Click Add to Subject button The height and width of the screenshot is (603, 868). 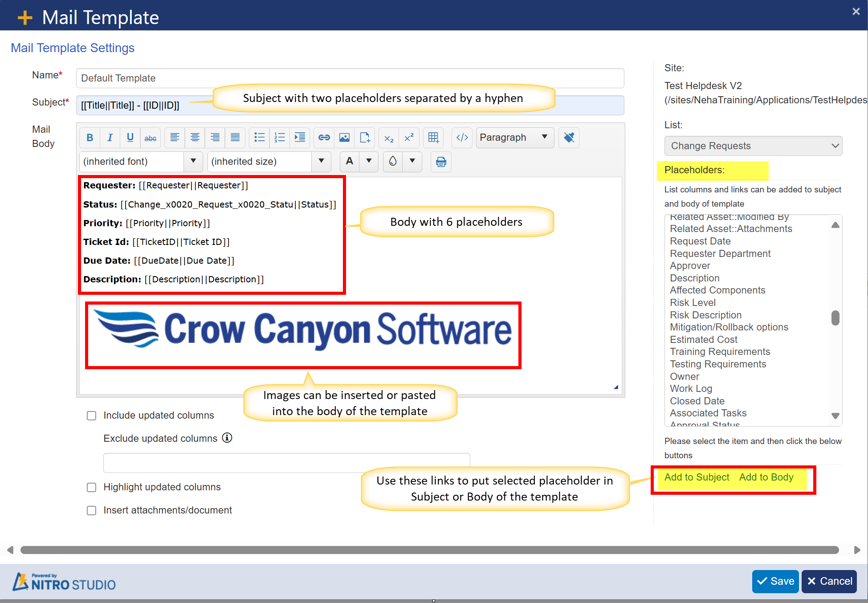click(x=697, y=477)
